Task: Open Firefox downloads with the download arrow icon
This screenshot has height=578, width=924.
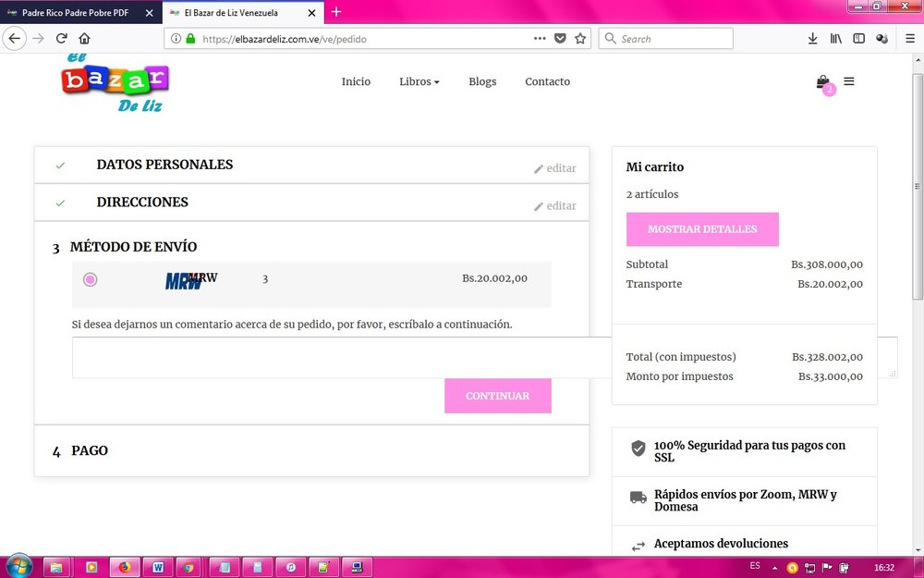Action: [x=811, y=38]
